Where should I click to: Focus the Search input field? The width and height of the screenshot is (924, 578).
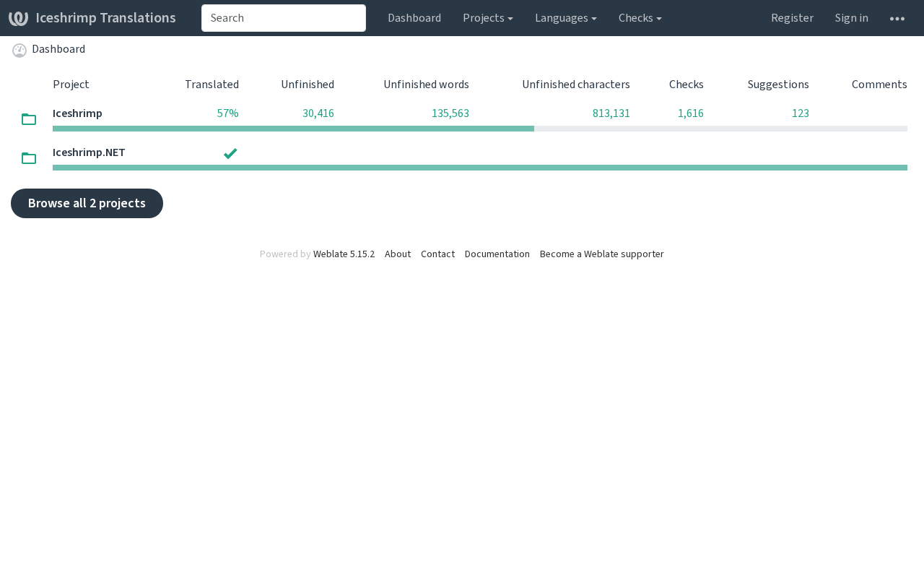pyautogui.click(x=283, y=18)
